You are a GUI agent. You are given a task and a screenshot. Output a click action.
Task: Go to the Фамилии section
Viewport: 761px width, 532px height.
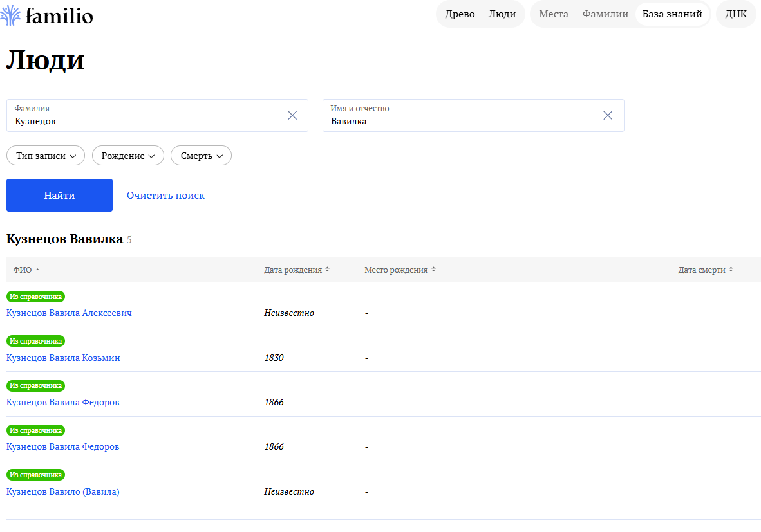click(x=605, y=14)
